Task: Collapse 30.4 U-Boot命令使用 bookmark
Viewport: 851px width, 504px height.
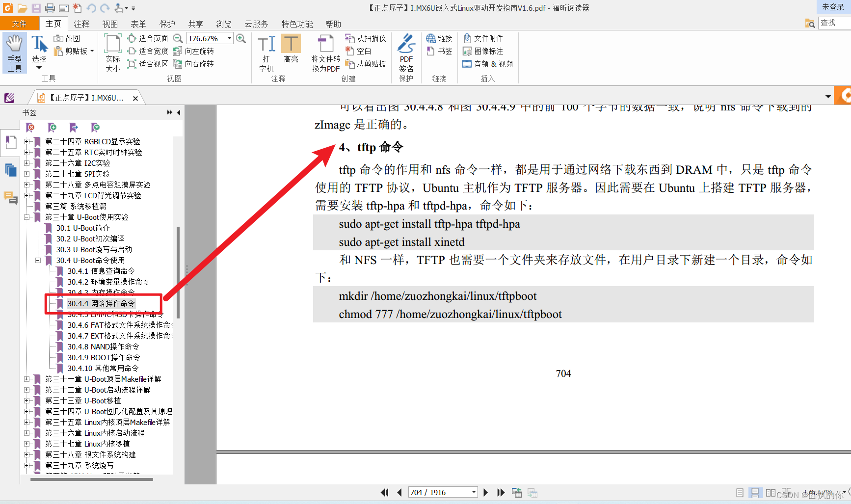Action: tap(38, 260)
